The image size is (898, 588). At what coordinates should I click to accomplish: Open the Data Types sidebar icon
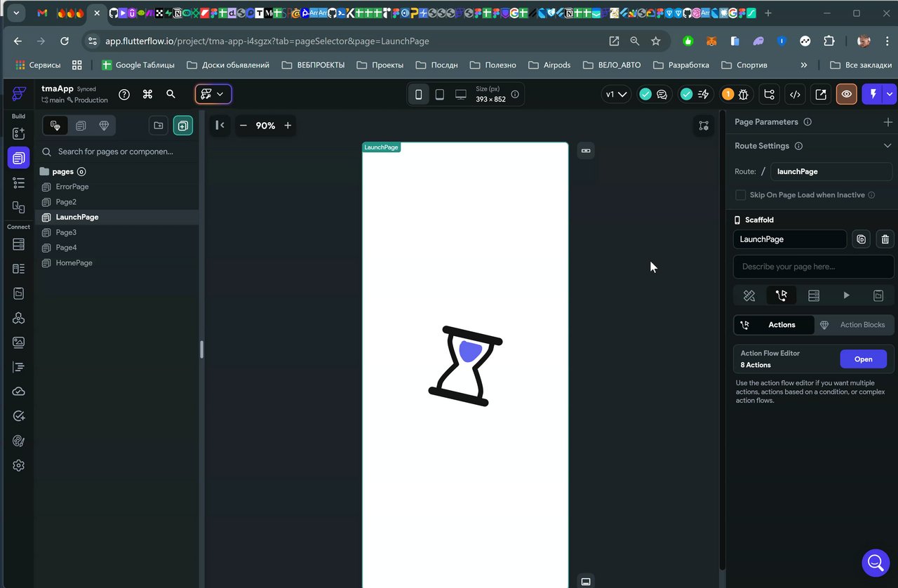(19, 269)
